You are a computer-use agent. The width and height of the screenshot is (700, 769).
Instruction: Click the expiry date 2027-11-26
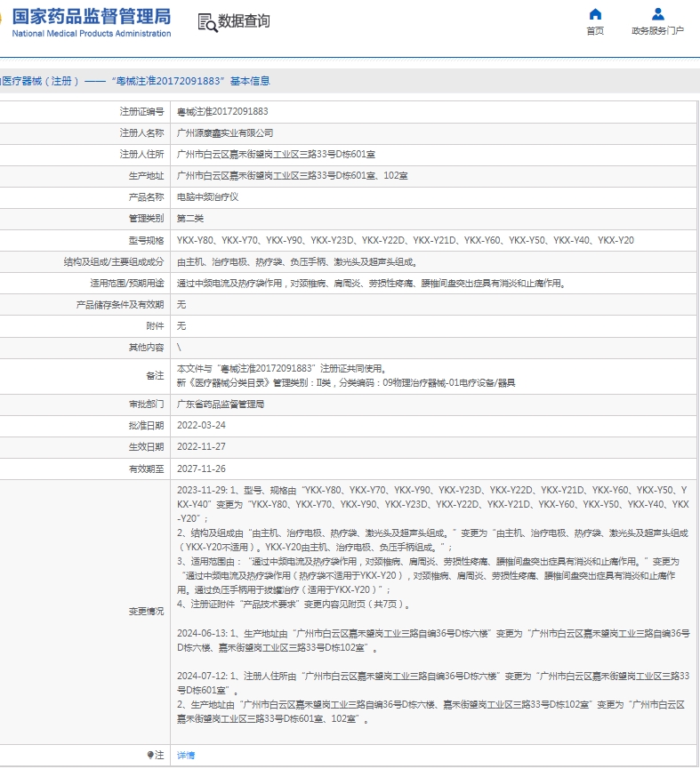(201, 469)
